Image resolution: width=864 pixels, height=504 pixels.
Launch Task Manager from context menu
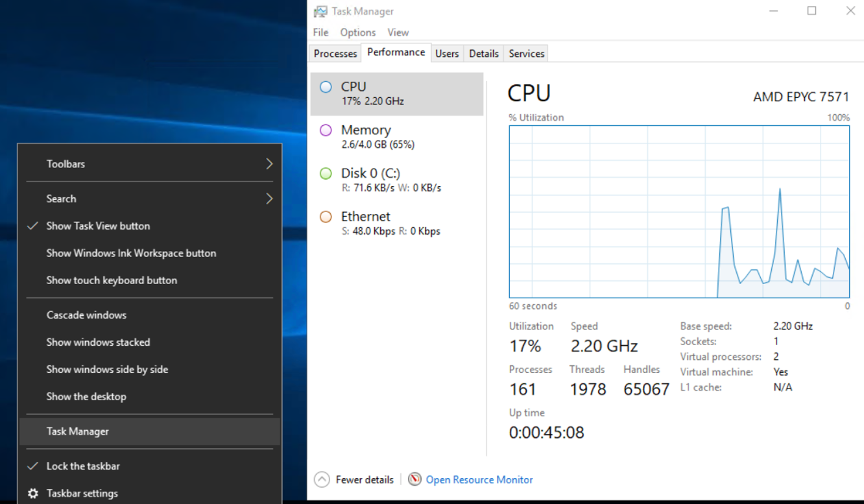pyautogui.click(x=150, y=431)
